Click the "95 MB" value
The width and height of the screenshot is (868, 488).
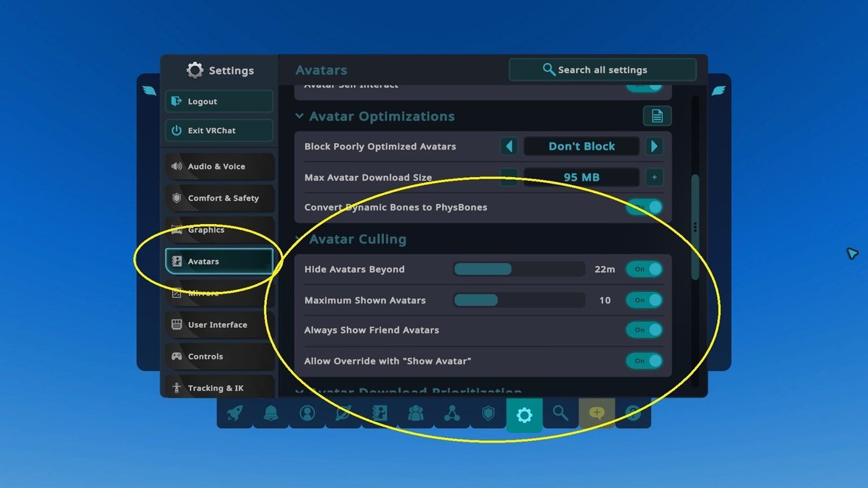coord(582,177)
